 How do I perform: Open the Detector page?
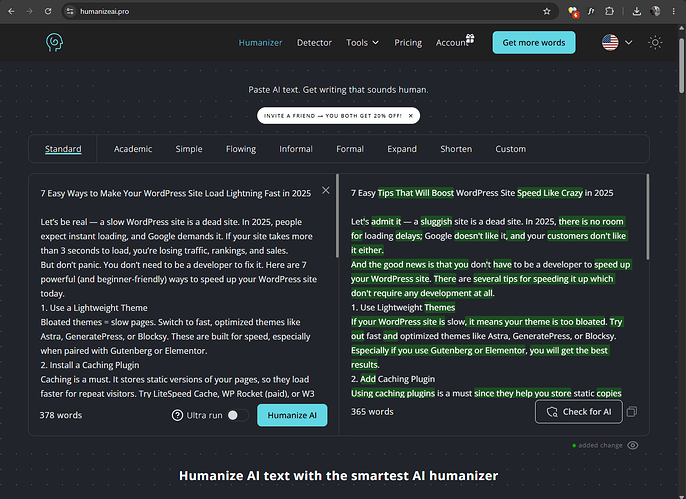pyautogui.click(x=314, y=42)
